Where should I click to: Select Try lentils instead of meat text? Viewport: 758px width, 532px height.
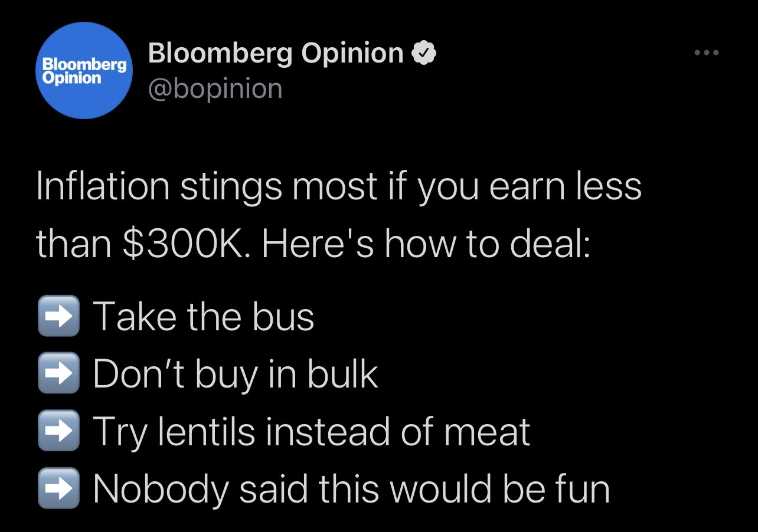[312, 431]
